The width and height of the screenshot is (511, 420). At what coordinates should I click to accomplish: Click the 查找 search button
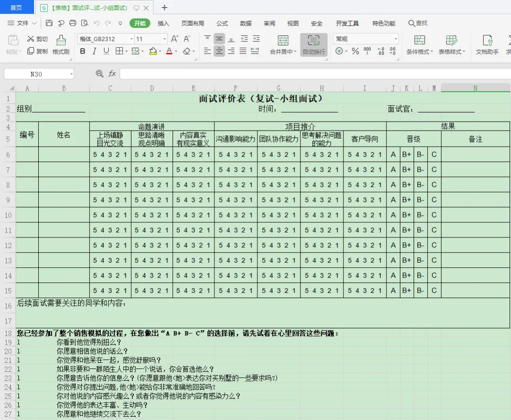pyautogui.click(x=418, y=23)
